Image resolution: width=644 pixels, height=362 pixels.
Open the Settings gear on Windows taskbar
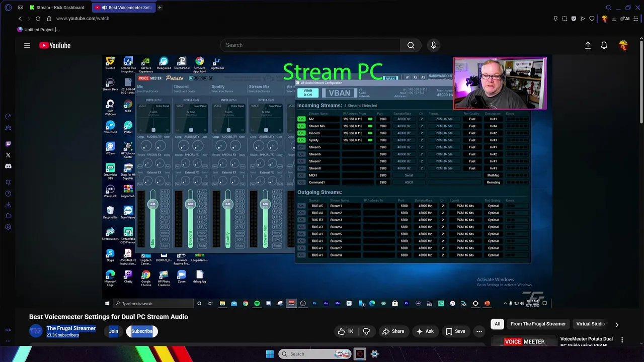[x=374, y=354]
